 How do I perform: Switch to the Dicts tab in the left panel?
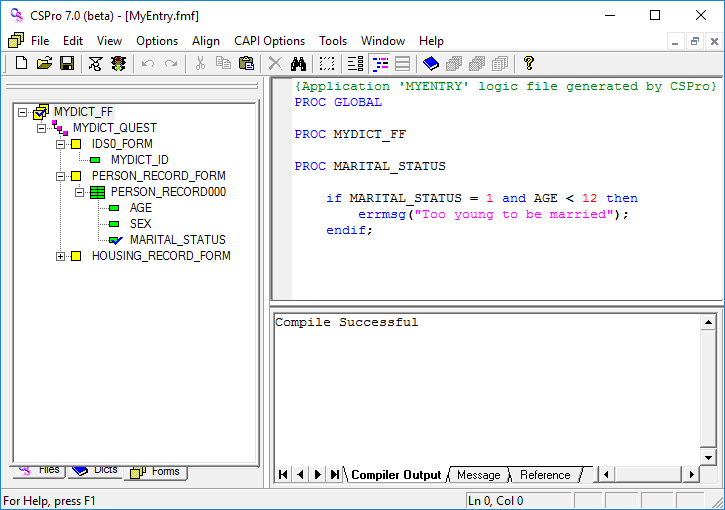click(94, 470)
